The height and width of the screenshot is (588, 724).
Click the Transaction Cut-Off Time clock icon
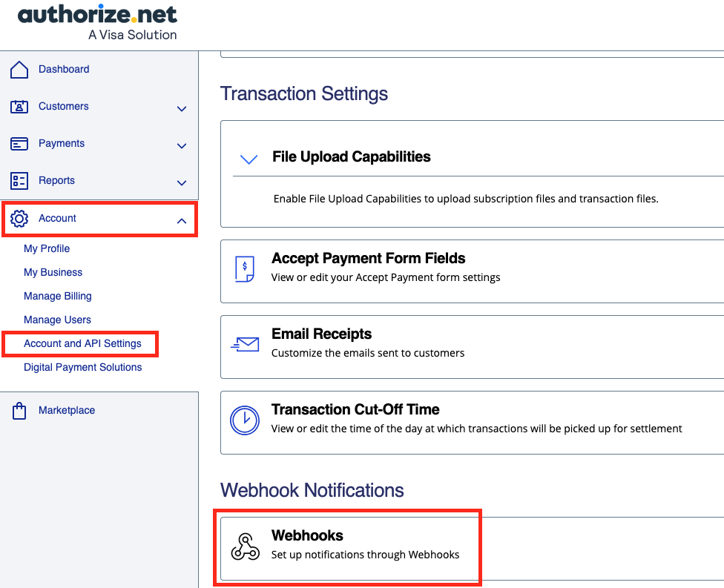click(245, 420)
